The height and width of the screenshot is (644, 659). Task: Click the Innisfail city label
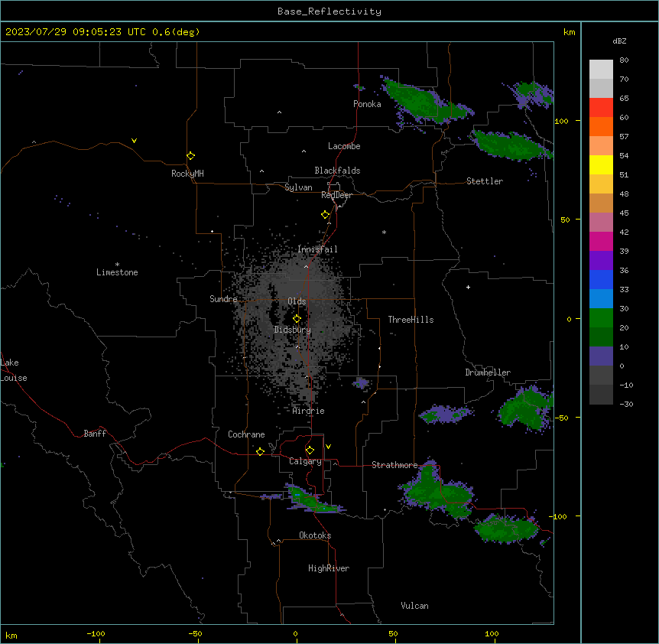coord(317,249)
